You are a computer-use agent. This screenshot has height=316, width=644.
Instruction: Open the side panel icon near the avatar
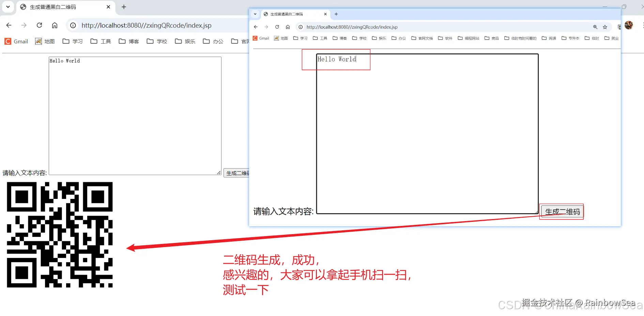coord(620,27)
